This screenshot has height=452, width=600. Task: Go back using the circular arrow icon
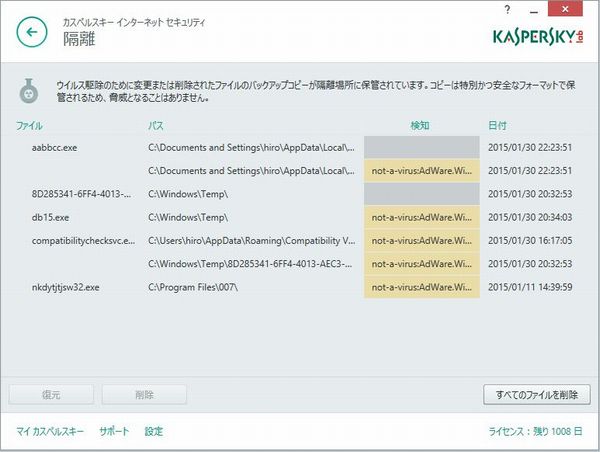click(32, 32)
